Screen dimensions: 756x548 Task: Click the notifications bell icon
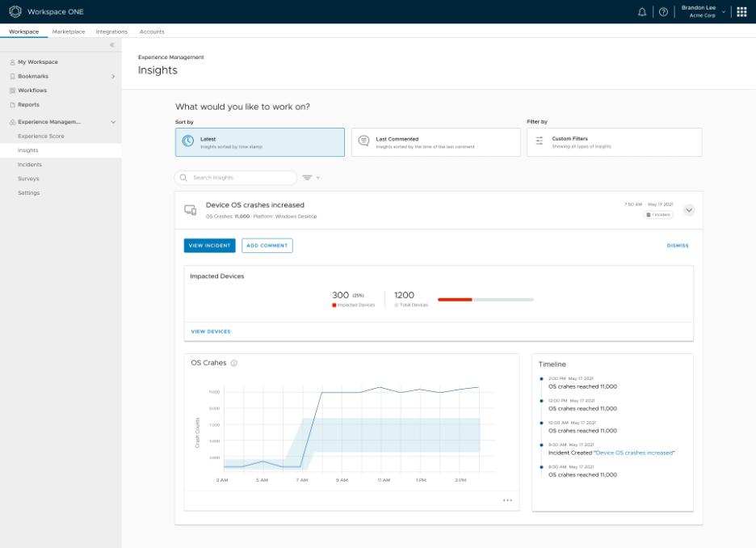642,12
